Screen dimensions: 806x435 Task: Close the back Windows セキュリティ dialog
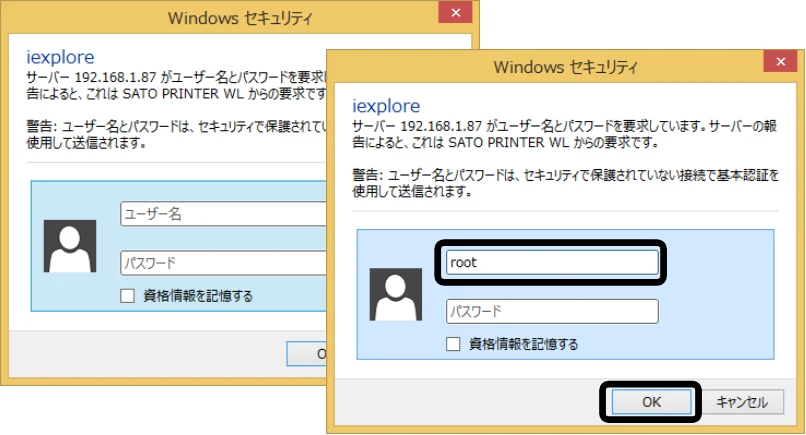click(x=455, y=13)
